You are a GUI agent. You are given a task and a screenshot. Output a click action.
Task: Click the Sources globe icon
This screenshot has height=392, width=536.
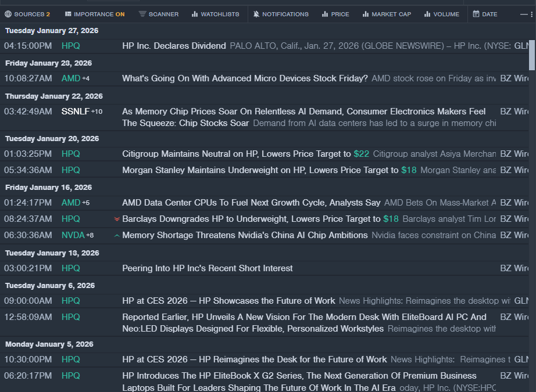tap(8, 14)
